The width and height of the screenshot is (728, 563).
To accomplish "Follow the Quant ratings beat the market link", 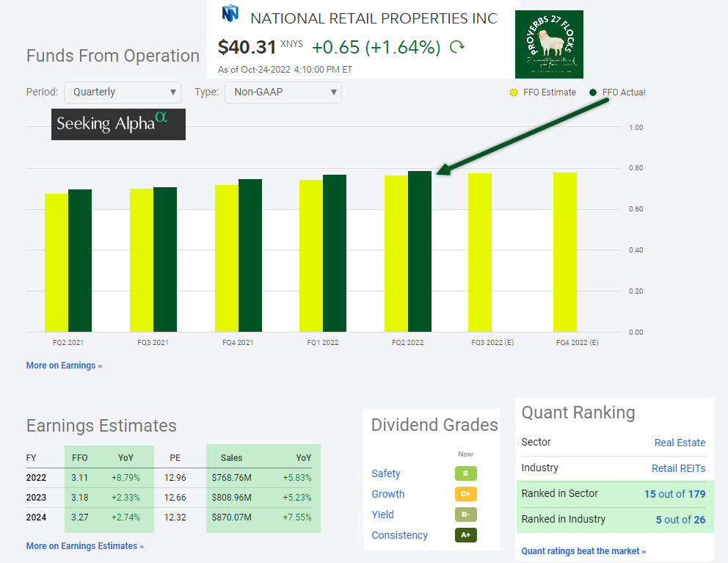I will pyautogui.click(x=583, y=551).
